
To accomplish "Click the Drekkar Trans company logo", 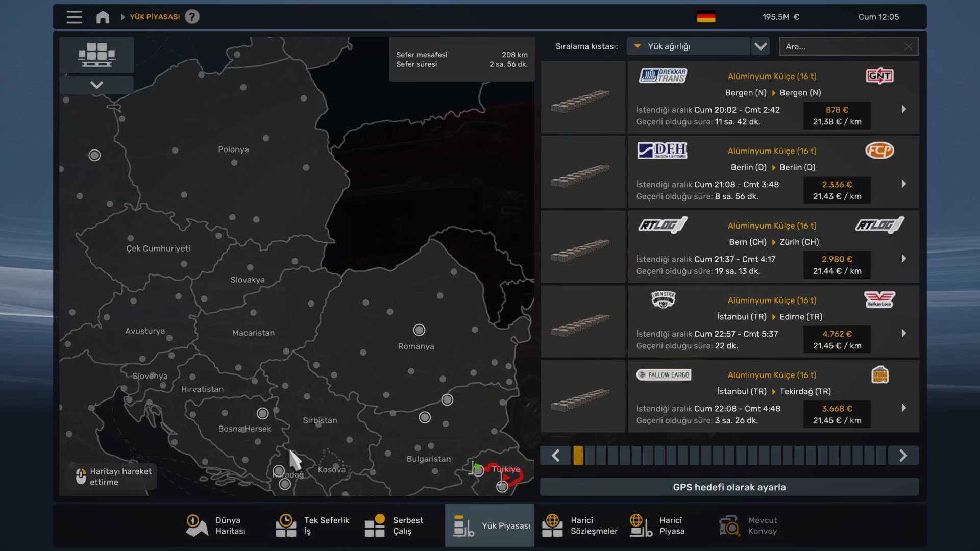I will (663, 76).
